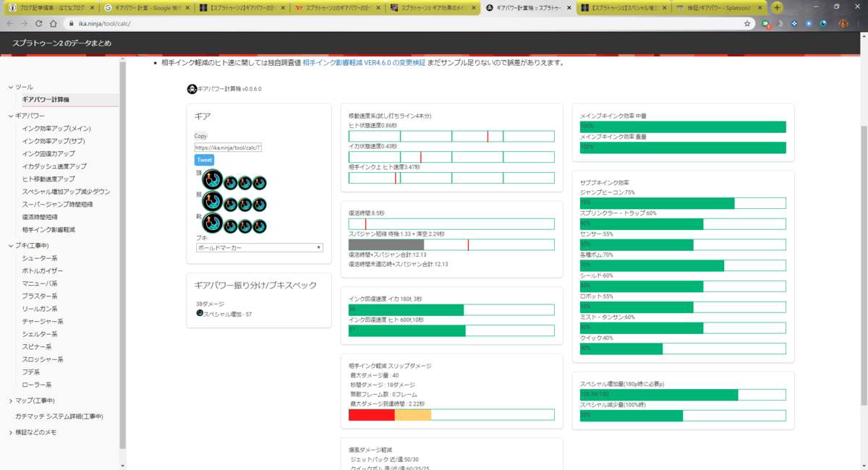This screenshot has height=470, width=868.
Task: Open イカダッシュ速度アップ in the sidebar
Action: point(54,166)
